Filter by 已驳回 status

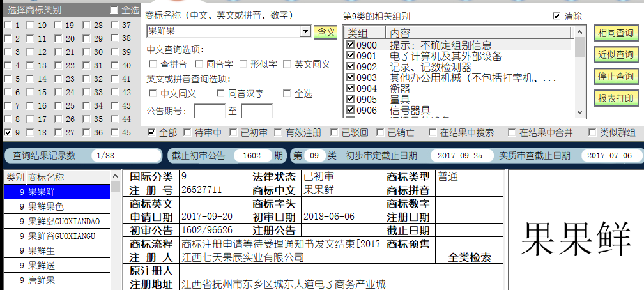tap(334, 133)
